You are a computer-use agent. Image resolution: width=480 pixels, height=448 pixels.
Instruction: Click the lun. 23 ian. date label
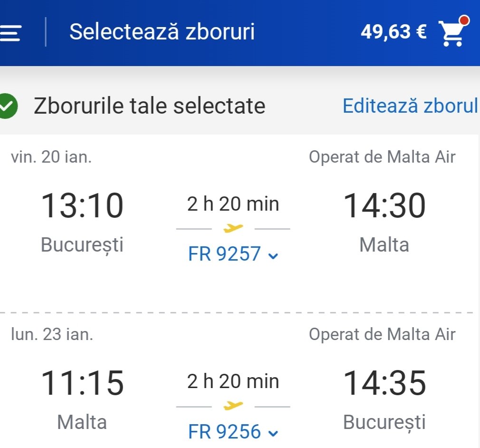click(52, 334)
